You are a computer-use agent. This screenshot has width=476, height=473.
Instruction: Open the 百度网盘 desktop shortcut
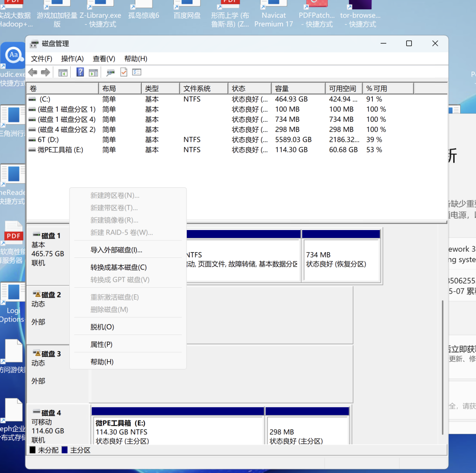[x=187, y=12]
